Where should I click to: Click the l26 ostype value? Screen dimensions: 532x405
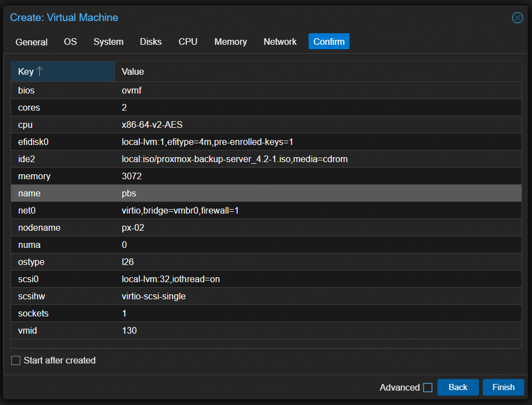click(128, 262)
